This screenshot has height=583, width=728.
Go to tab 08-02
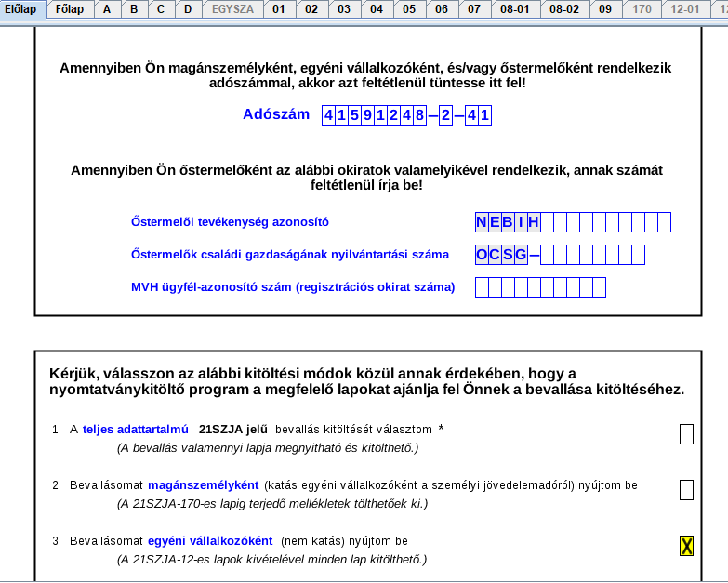564,9
